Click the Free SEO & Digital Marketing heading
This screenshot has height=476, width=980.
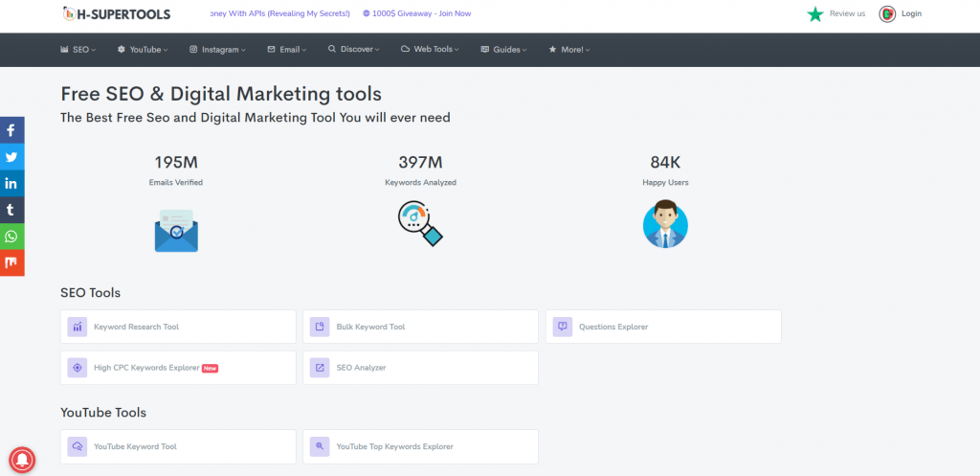pos(221,94)
